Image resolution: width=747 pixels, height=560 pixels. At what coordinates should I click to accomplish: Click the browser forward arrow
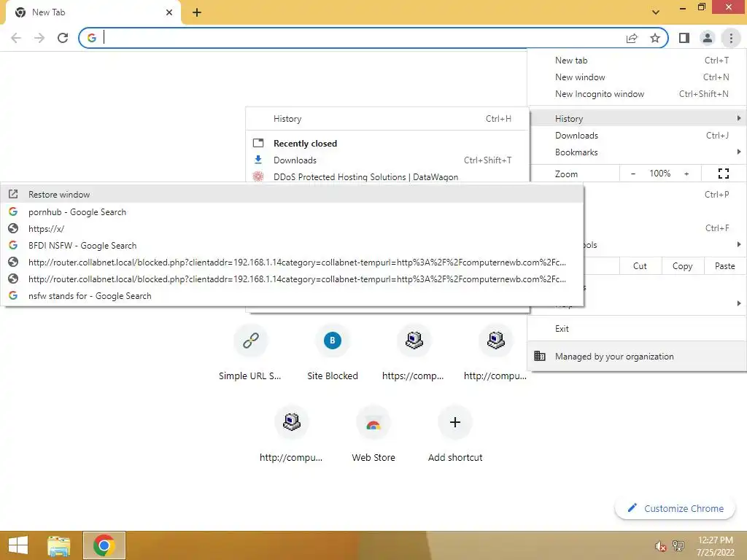(x=39, y=38)
